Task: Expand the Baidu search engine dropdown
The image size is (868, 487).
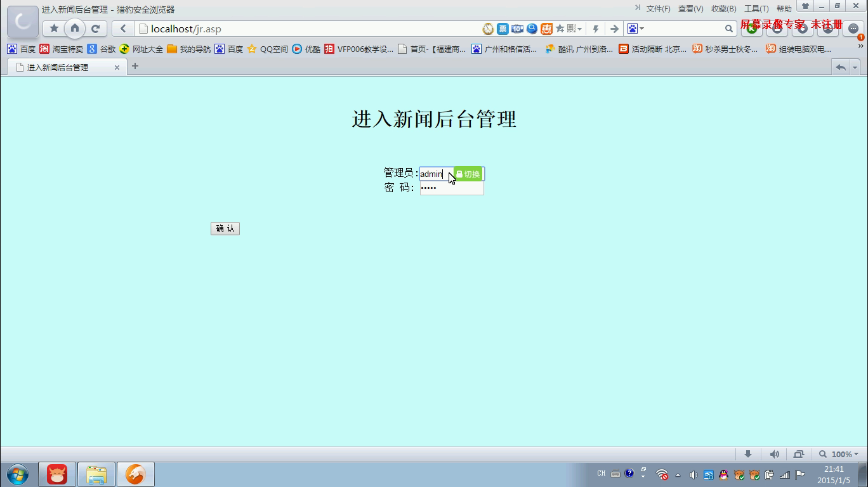Action: 635,29
